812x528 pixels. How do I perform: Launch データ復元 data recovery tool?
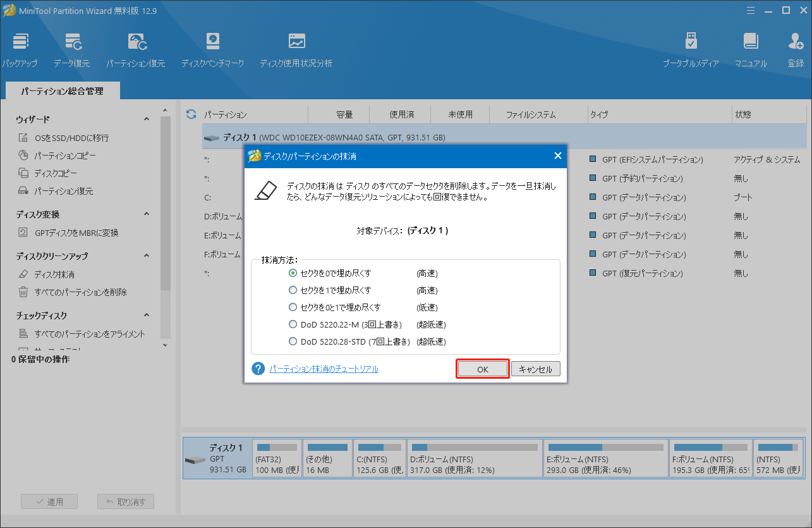tap(71, 51)
